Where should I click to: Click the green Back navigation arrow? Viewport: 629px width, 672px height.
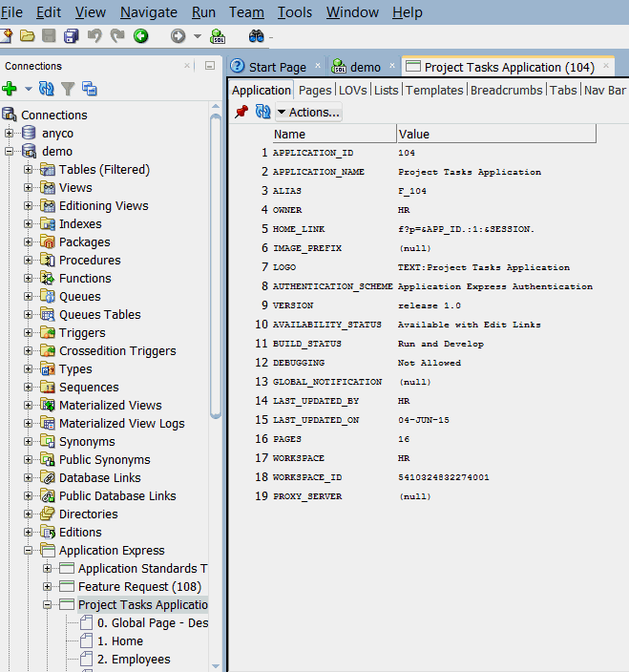coord(140,36)
